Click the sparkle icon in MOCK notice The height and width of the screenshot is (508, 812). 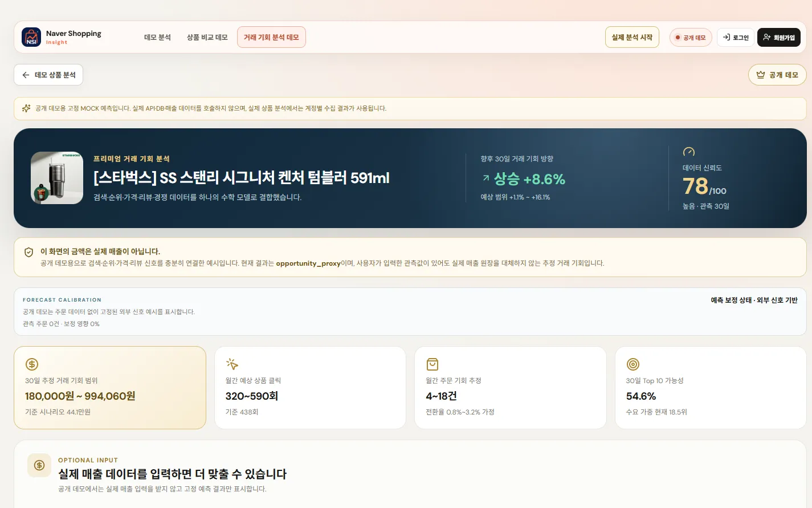click(26, 108)
